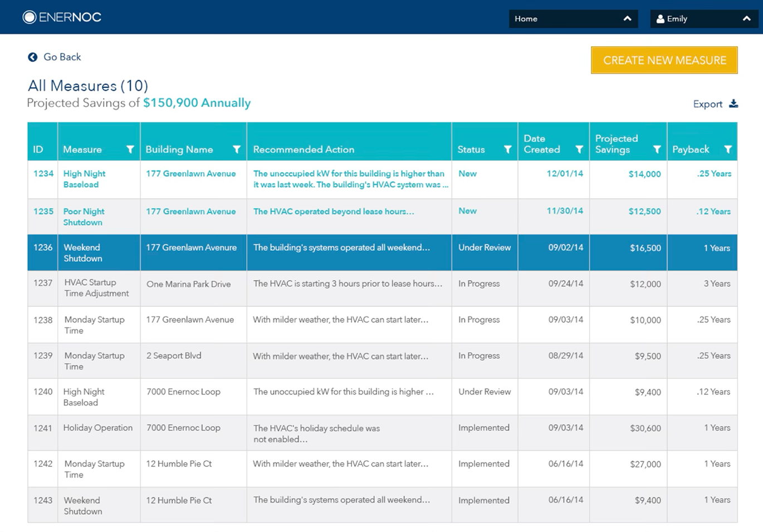Screen dimensions: 763x532
Task: Click the 08/29/14 date cell
Action: tap(566, 355)
